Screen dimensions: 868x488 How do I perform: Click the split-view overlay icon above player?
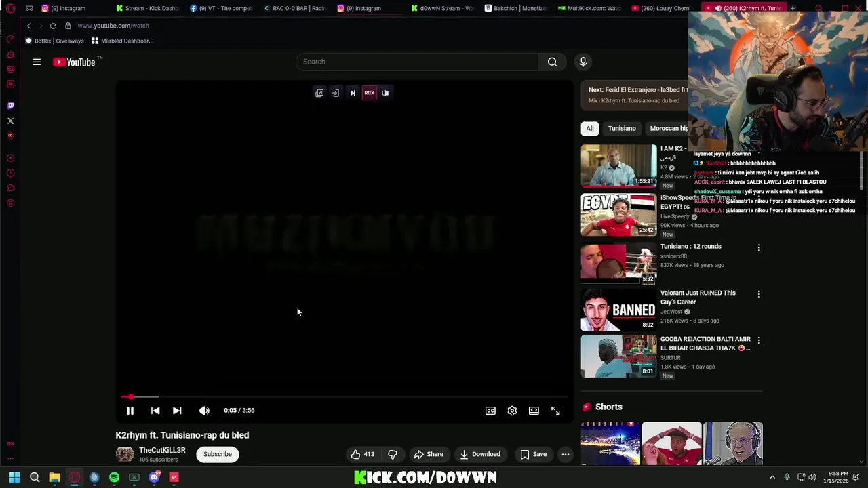pos(385,93)
